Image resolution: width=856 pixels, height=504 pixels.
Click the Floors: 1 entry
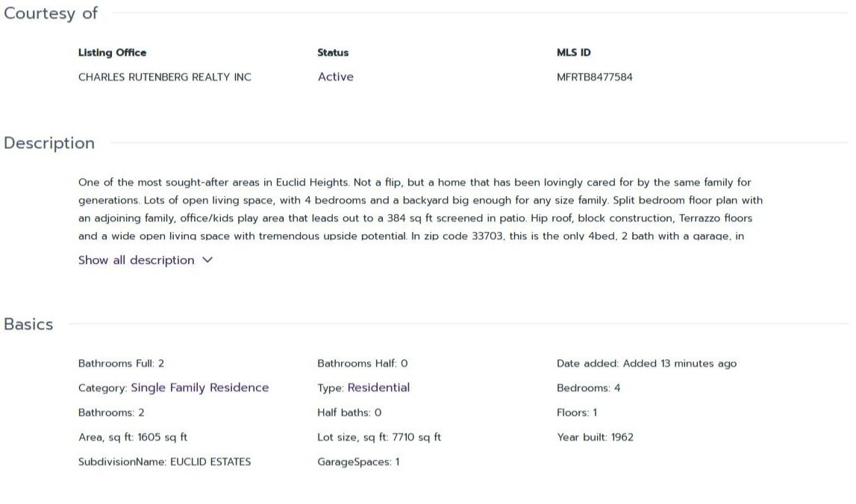point(576,412)
